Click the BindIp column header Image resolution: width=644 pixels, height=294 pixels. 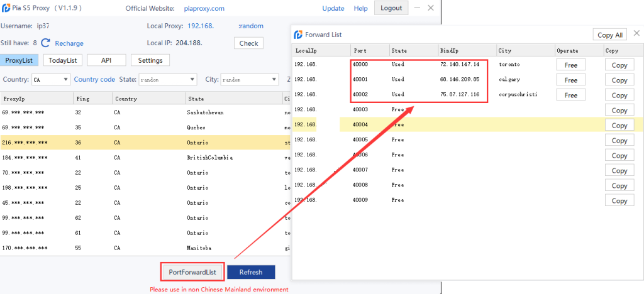tap(467, 51)
